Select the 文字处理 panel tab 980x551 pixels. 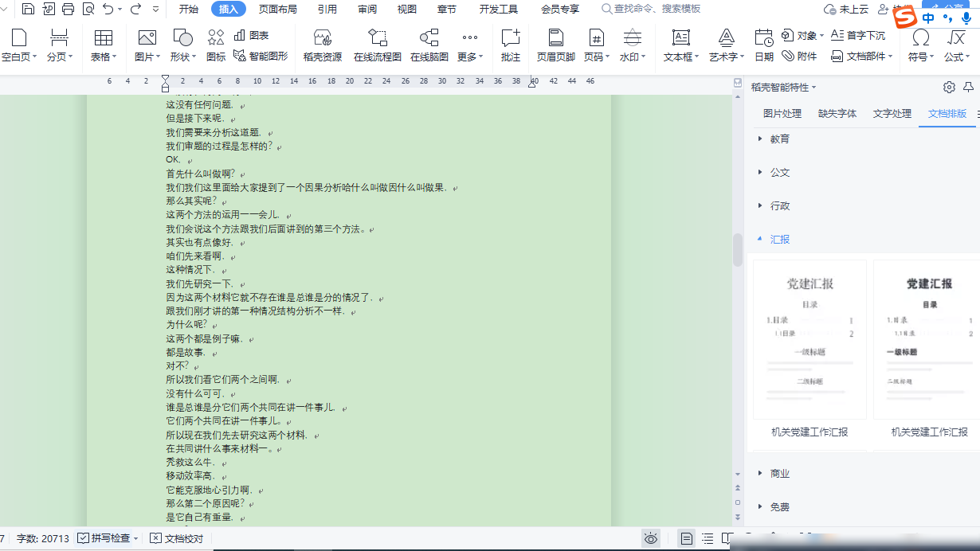click(892, 114)
